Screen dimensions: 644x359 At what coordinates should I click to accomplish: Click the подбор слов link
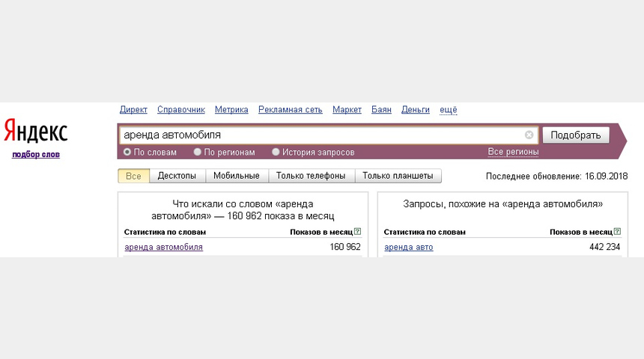click(36, 154)
